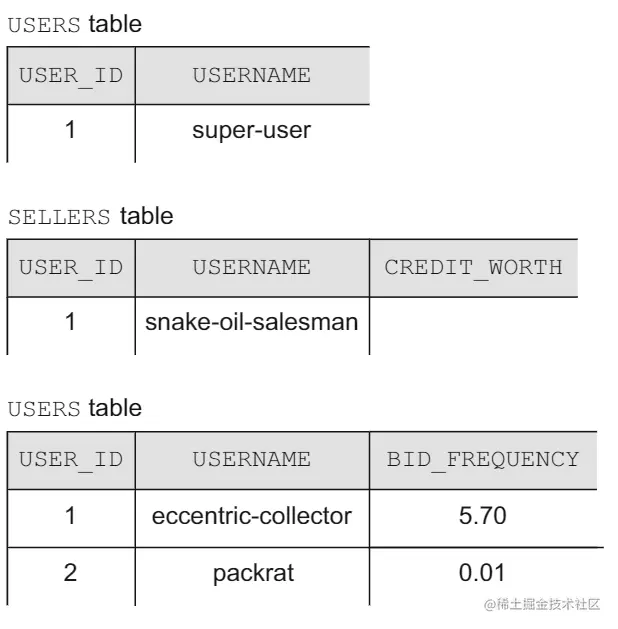Screen dimensions: 618x629
Task: Click the first USERS table heading
Action: click(75, 24)
